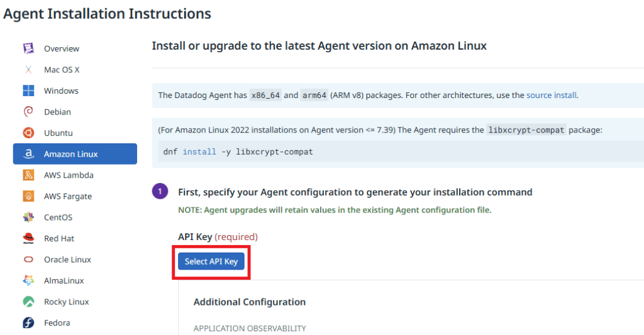Open the AlmaLinux sidebar entry

pyautogui.click(x=64, y=280)
